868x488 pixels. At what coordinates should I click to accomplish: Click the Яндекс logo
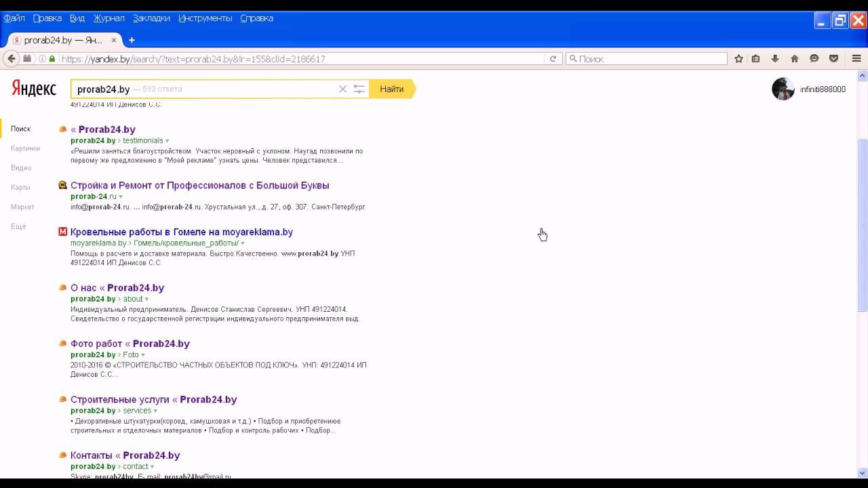click(34, 88)
